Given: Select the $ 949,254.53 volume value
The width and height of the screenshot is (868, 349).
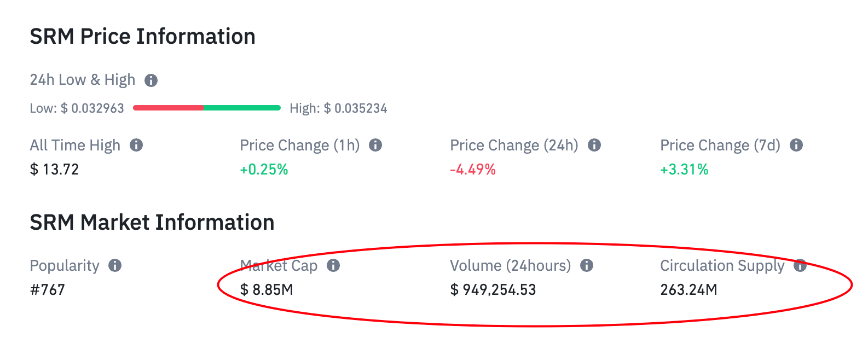Looking at the screenshot, I should point(493,290).
